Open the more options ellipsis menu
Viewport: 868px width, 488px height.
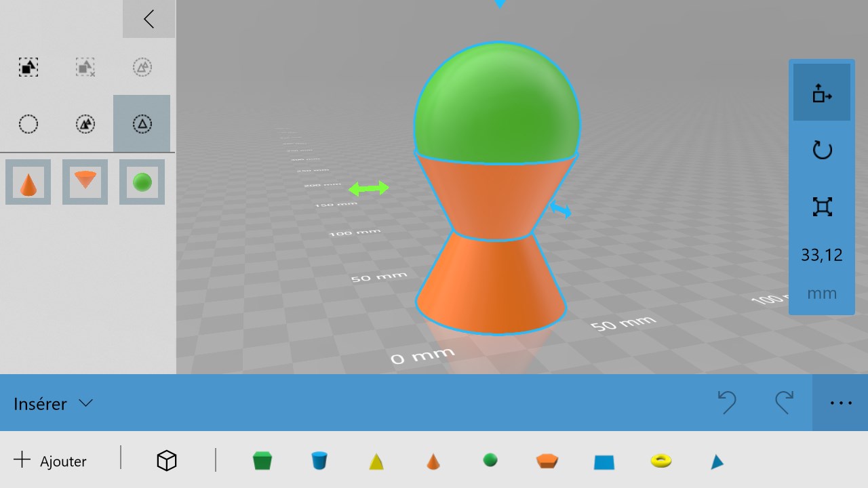click(x=840, y=403)
